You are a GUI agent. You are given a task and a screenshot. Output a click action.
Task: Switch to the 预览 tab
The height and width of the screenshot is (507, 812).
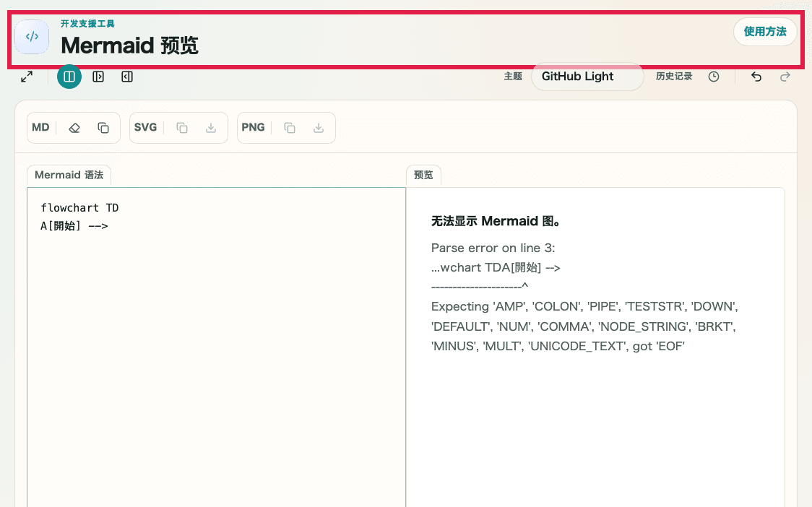[423, 175]
